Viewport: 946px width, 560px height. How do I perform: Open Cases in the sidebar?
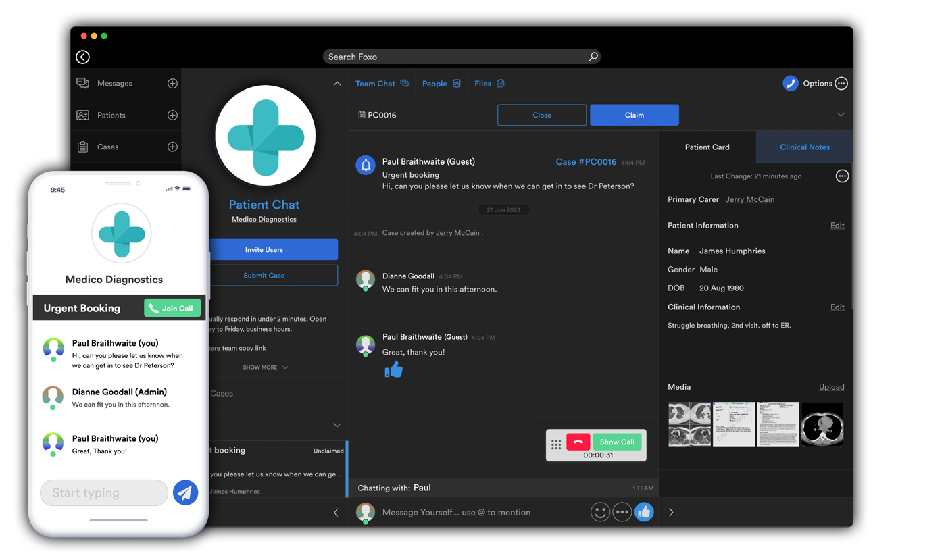tap(107, 147)
